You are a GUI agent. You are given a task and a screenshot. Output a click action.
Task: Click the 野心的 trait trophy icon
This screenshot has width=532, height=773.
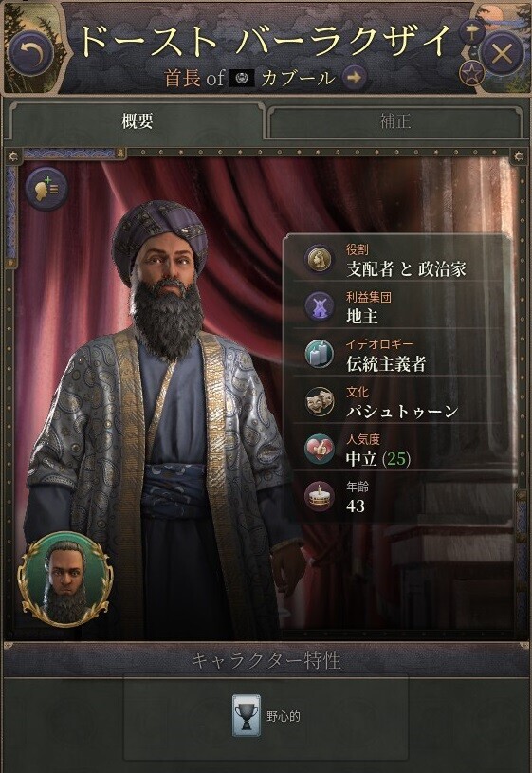pos(247,716)
